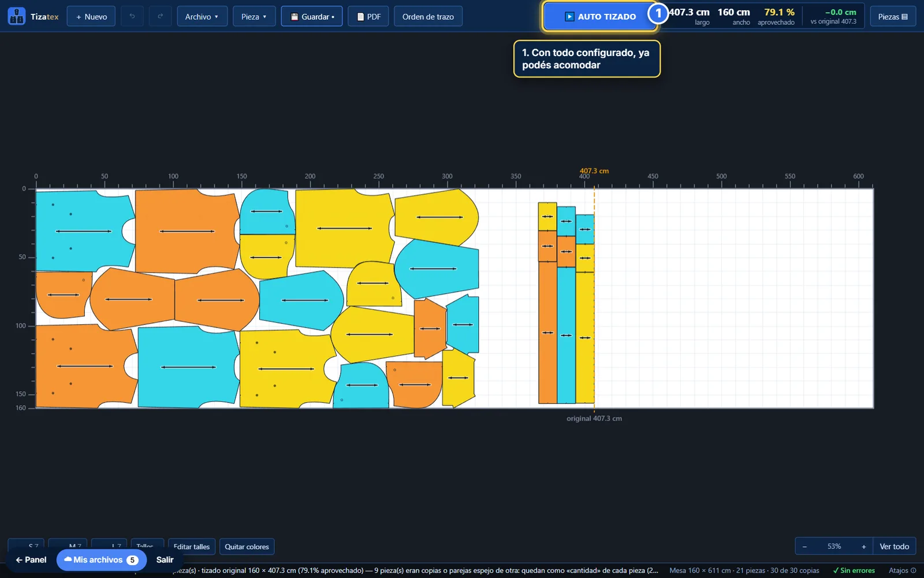Image resolution: width=924 pixels, height=578 pixels.
Task: Go back to Panel
Action: click(x=31, y=560)
